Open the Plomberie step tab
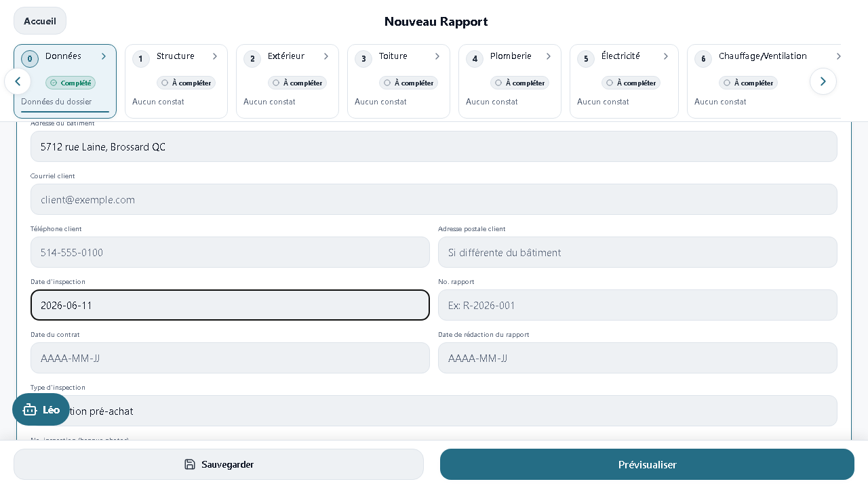 pos(510,81)
